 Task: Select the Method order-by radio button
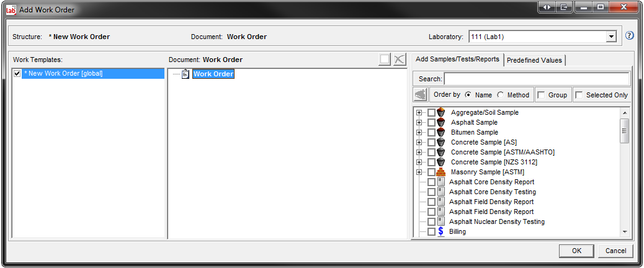point(501,95)
